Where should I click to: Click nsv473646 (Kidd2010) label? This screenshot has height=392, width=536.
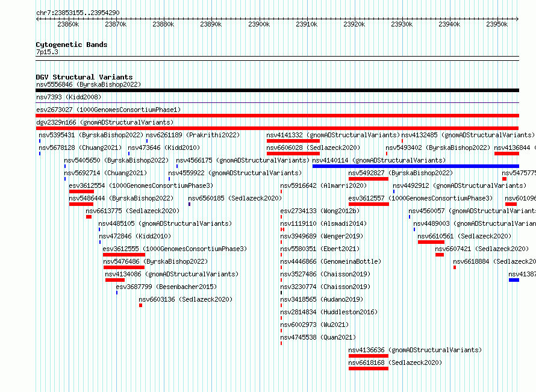(164, 148)
